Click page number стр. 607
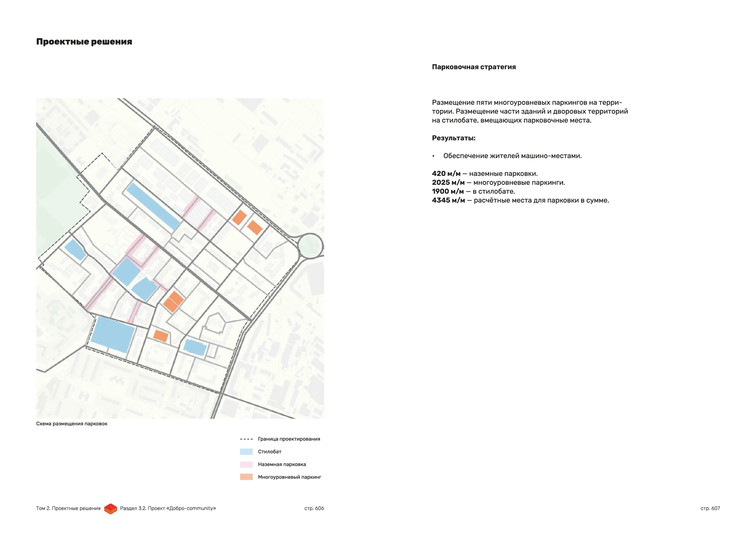Screen dimensions: 756x535 pos(710,508)
